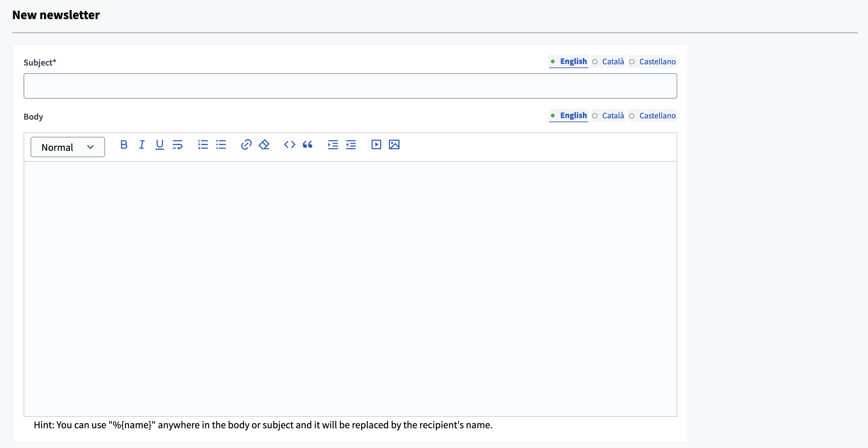Create a numbered list
The width and height of the screenshot is (868, 448).
203,145
